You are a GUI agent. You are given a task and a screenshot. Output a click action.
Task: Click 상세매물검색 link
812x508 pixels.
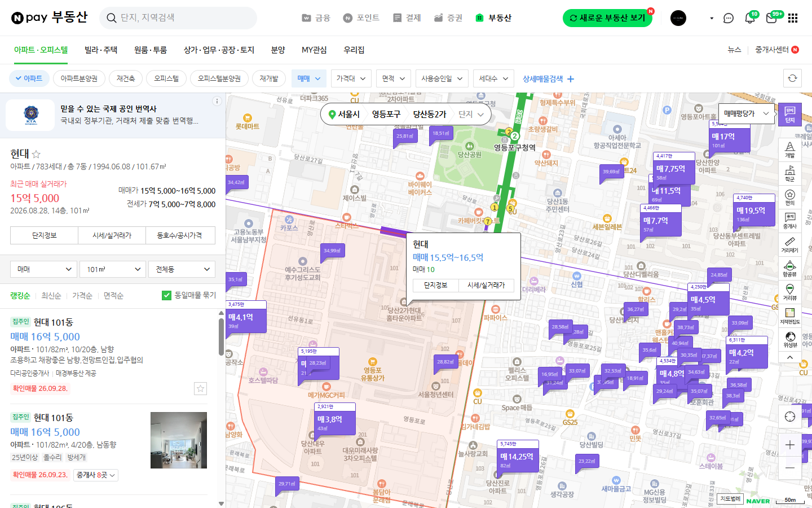click(x=548, y=78)
